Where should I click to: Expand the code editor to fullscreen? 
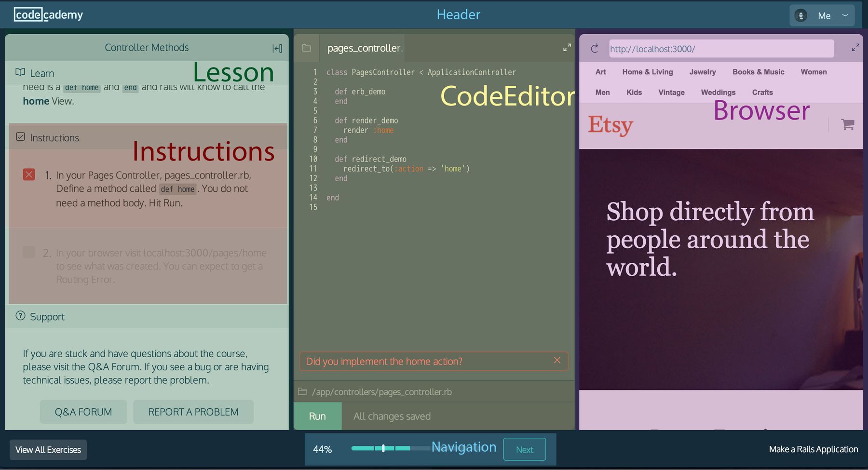coord(566,48)
